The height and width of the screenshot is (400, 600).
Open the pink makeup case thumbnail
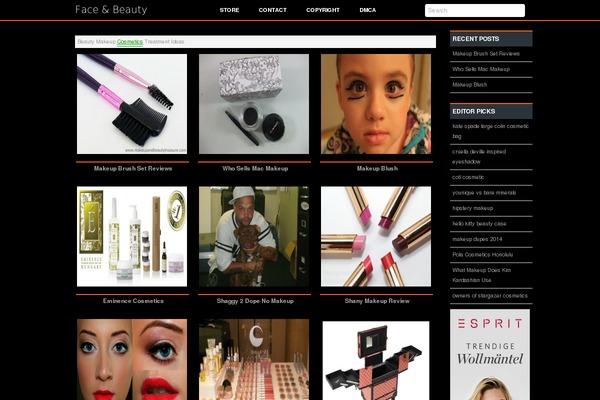click(376, 361)
